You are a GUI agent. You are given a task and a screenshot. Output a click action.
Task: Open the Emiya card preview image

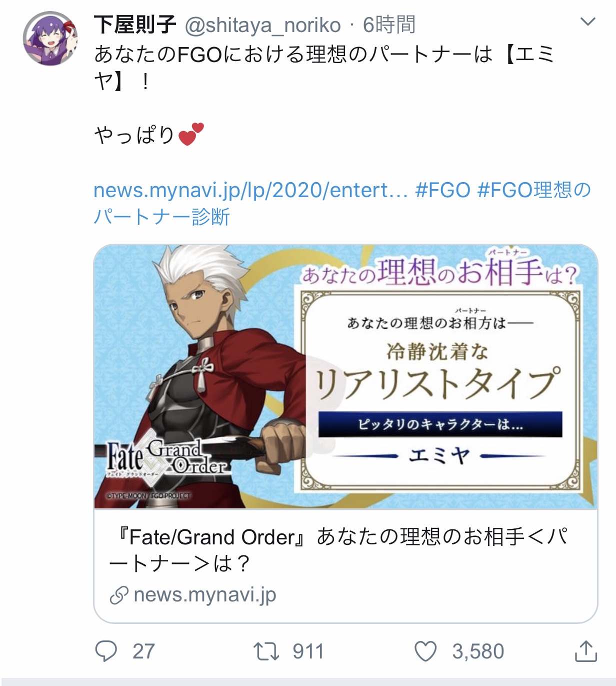pos(345,377)
